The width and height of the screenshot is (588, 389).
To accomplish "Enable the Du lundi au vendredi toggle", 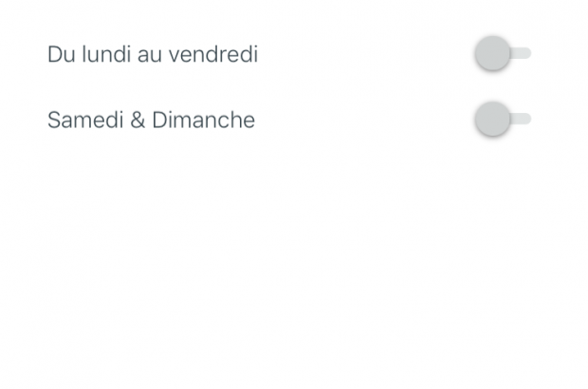I will 502,54.
